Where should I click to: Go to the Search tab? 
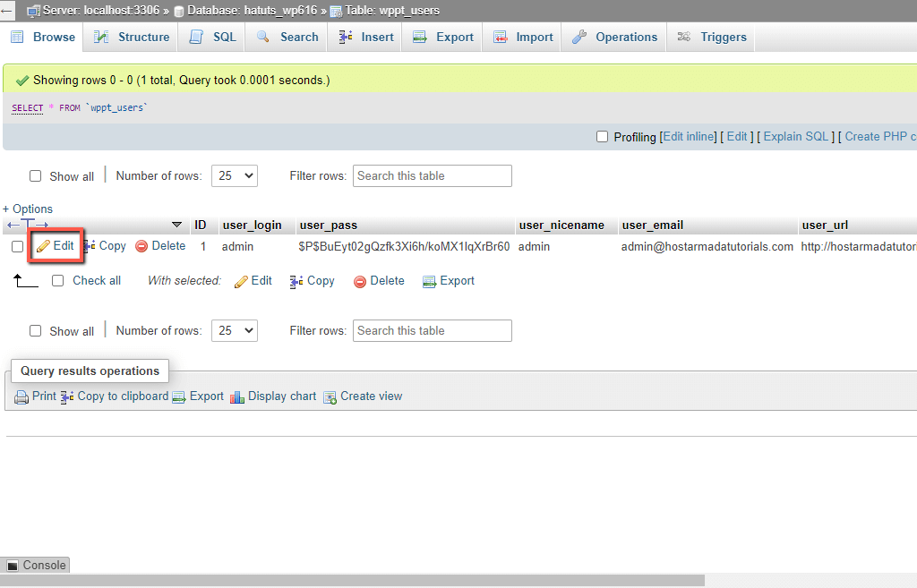(287, 37)
